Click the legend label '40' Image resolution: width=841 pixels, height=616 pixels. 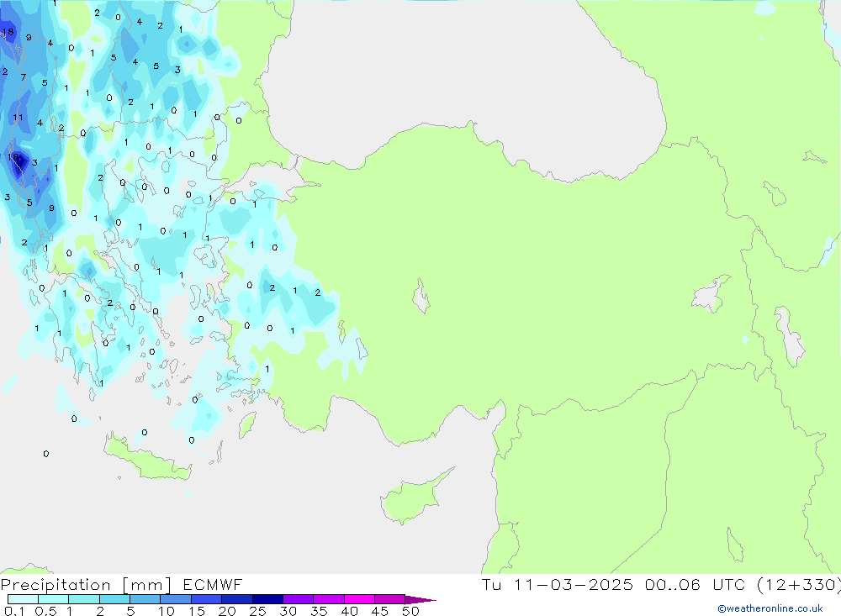(350, 611)
